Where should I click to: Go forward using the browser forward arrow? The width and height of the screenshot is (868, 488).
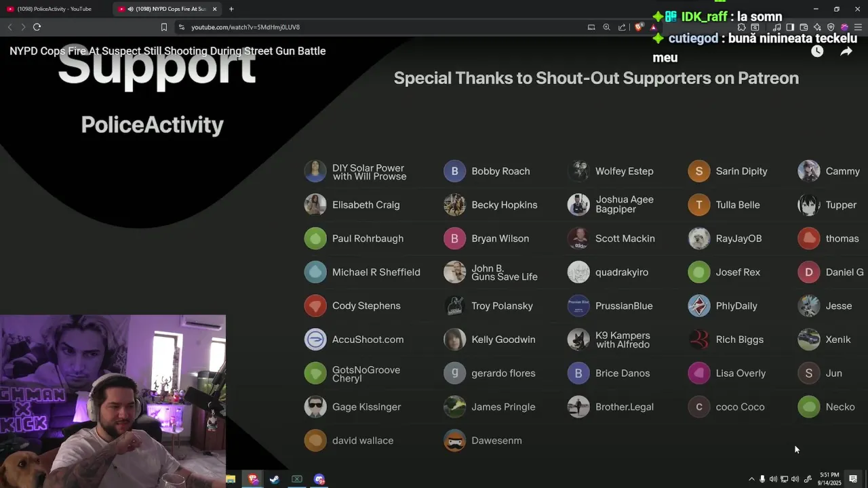23,27
